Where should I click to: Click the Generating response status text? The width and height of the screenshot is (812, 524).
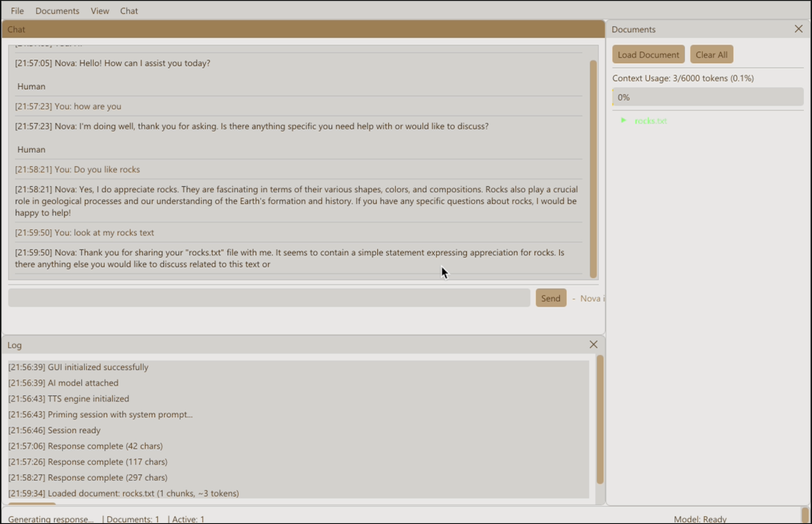click(x=51, y=519)
